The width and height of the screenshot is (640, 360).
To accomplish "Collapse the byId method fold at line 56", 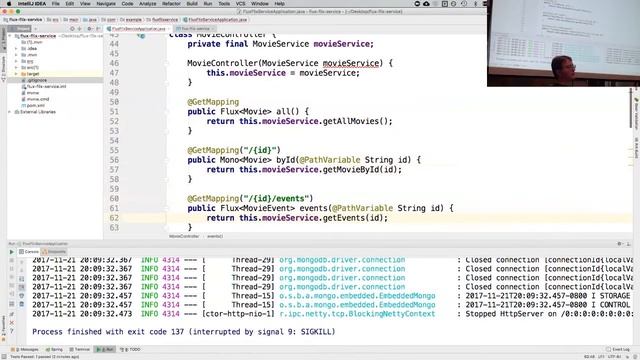I will click(x=167, y=160).
